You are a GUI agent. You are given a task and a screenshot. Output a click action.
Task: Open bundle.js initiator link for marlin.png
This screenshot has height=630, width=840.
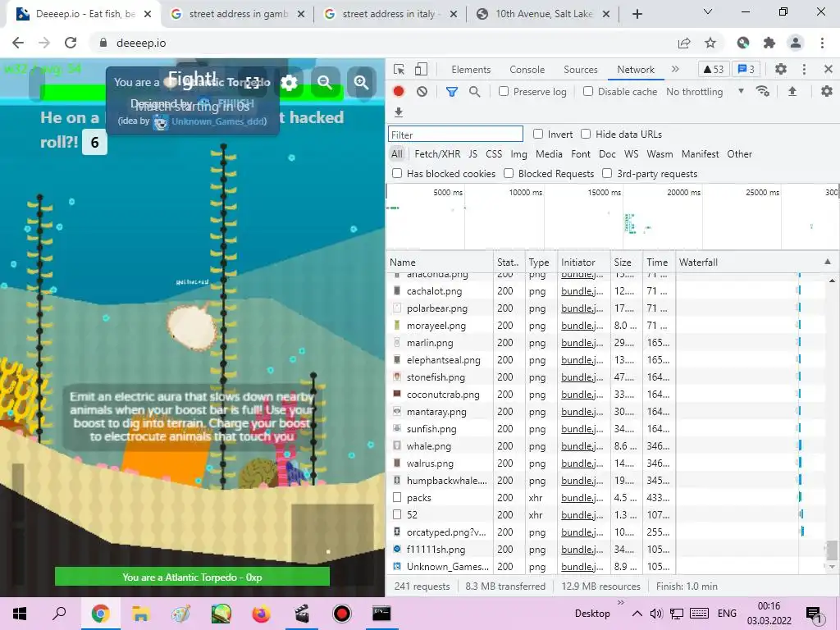pyautogui.click(x=582, y=343)
